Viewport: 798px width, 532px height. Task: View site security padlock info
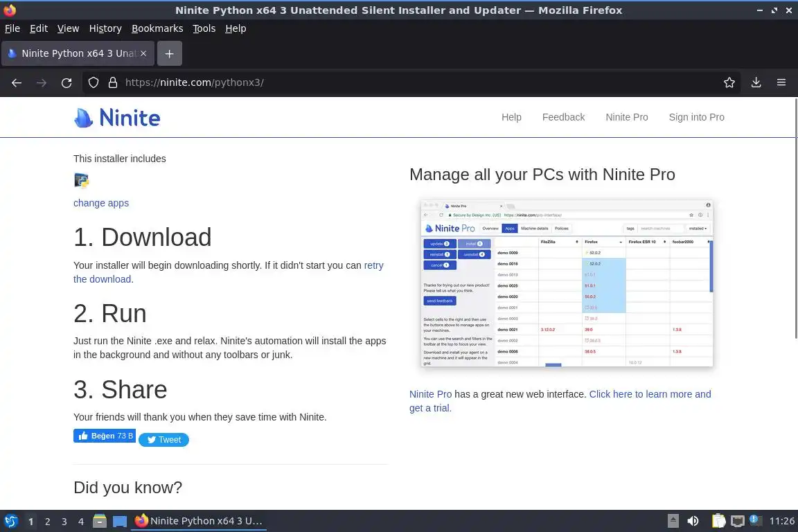(x=113, y=82)
